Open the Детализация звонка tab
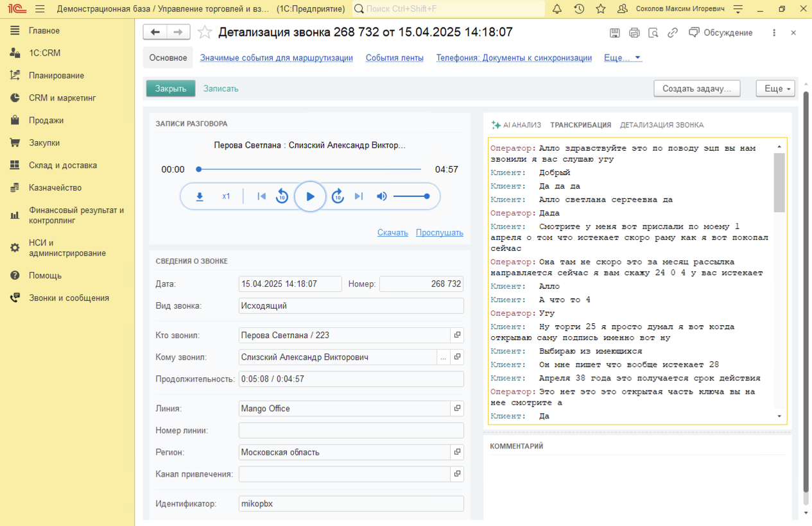The width and height of the screenshot is (812, 526). point(661,125)
